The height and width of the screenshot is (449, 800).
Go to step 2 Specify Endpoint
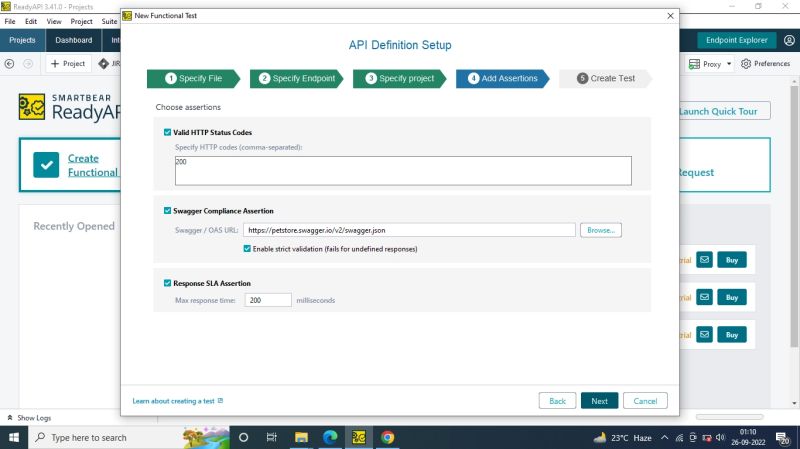(x=296, y=79)
